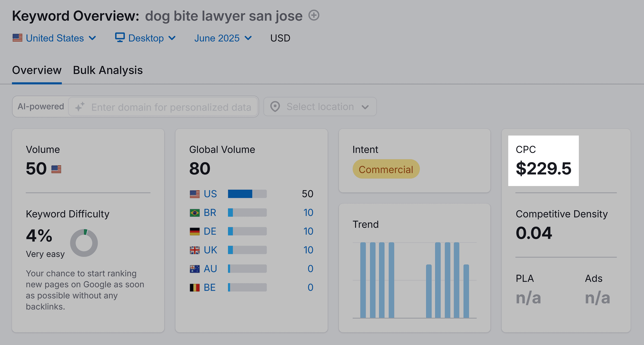Click the Keyword Difficulty donut chart
Viewport: 644px width, 345px height.
[84, 243]
